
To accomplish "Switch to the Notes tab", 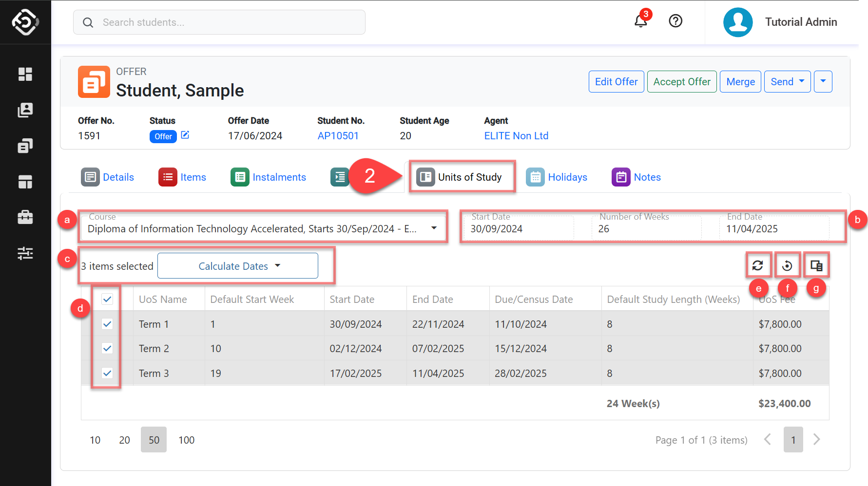I will pyautogui.click(x=637, y=177).
